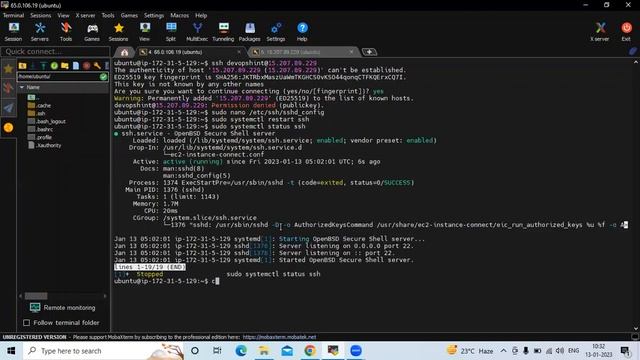Open the Tools toolbar icon
Image resolution: width=640 pixels, height=360 pixels.
(66, 31)
